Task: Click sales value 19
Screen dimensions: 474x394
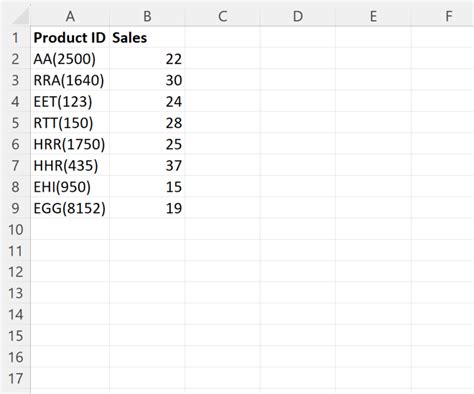Action: pos(147,208)
